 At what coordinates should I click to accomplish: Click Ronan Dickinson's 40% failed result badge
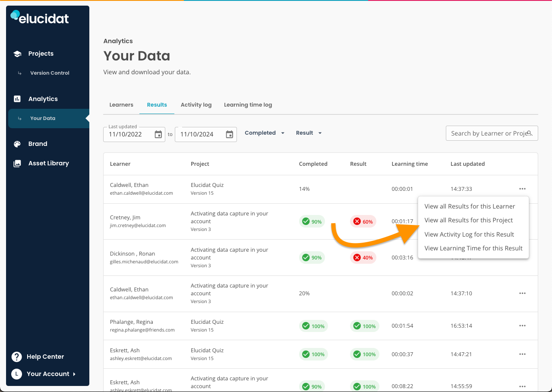point(363,257)
